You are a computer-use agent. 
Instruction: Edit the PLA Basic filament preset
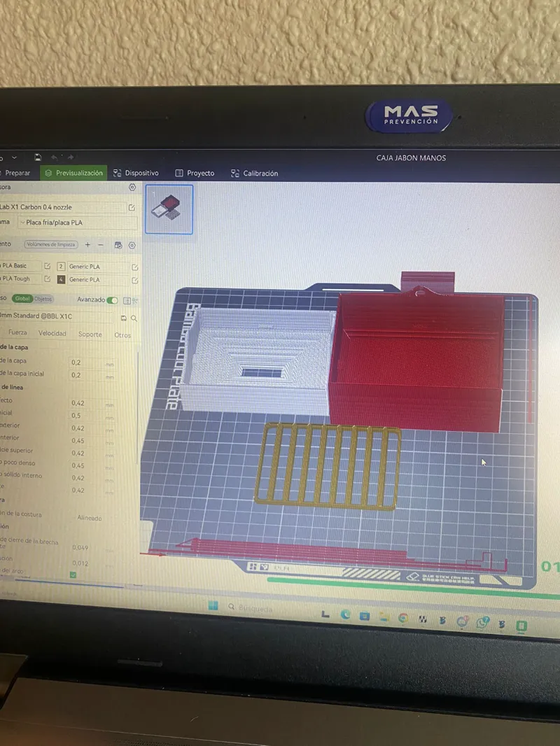47,266
